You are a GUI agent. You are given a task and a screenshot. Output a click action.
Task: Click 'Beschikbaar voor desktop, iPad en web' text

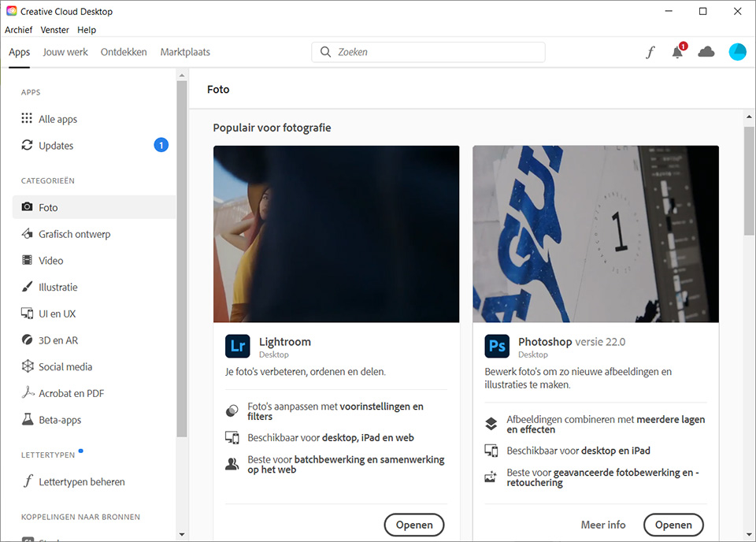331,437
